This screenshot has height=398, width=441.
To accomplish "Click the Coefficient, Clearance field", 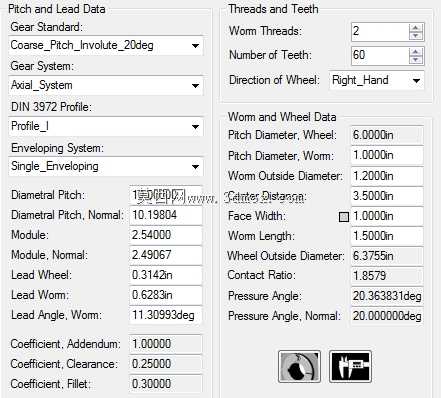I will pos(166,364).
